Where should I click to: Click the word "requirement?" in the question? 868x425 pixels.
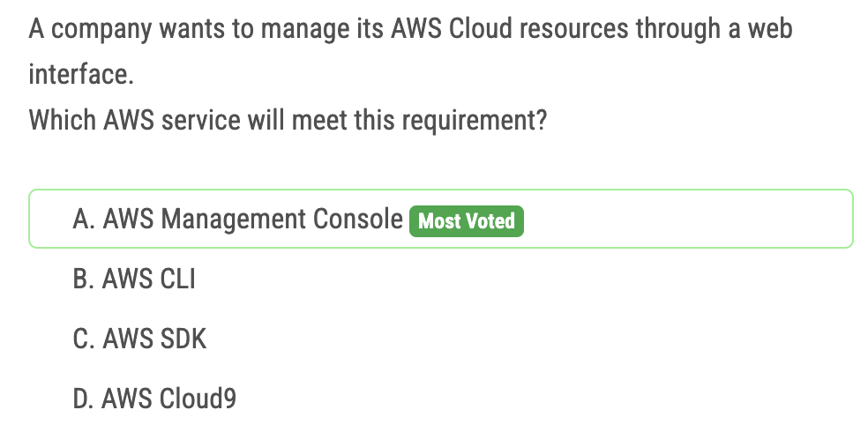tap(475, 121)
